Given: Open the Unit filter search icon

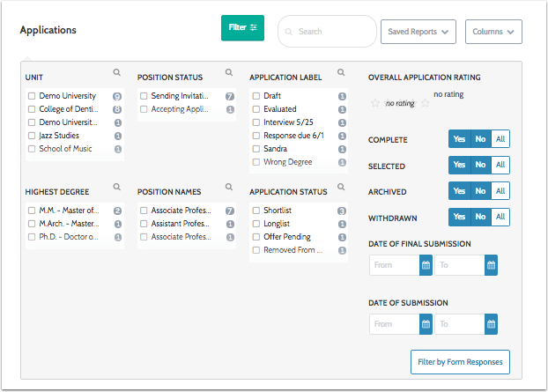Looking at the screenshot, I should coord(116,72).
